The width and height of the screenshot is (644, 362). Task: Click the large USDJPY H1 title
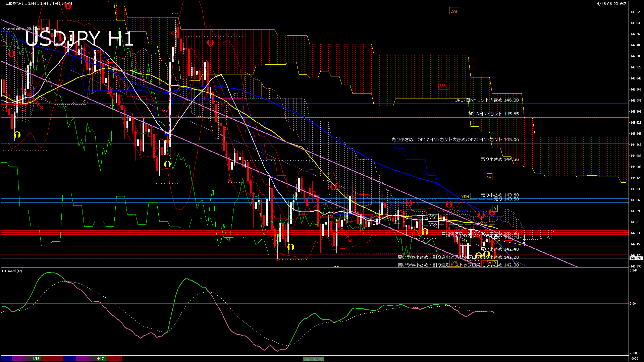(79, 39)
